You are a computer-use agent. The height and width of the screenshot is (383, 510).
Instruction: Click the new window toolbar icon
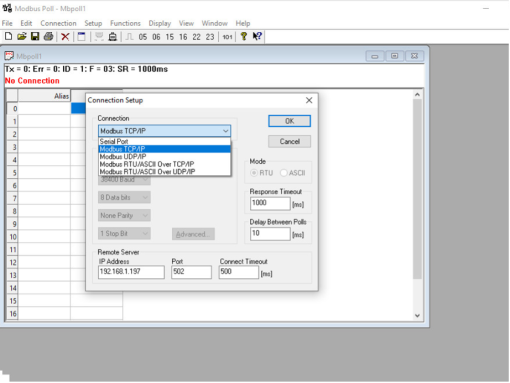click(x=81, y=36)
